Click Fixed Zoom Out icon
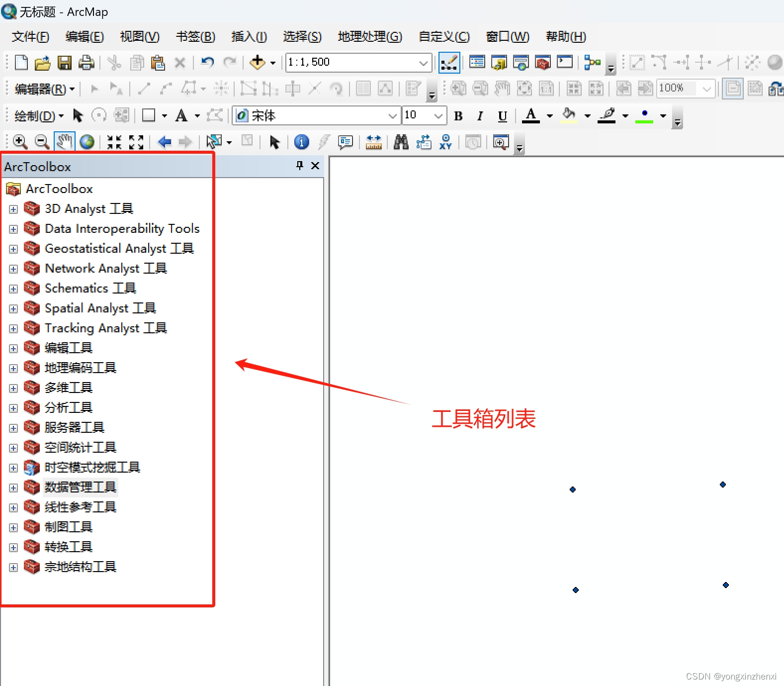 coord(136,142)
